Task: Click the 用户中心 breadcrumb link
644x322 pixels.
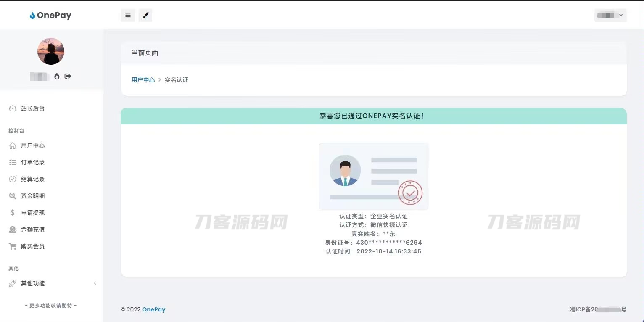Action: coord(143,80)
